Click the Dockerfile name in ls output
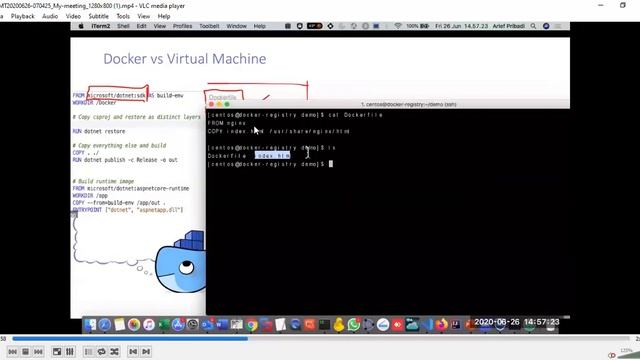Image resolution: width=640 pixels, height=360 pixels. click(227, 156)
